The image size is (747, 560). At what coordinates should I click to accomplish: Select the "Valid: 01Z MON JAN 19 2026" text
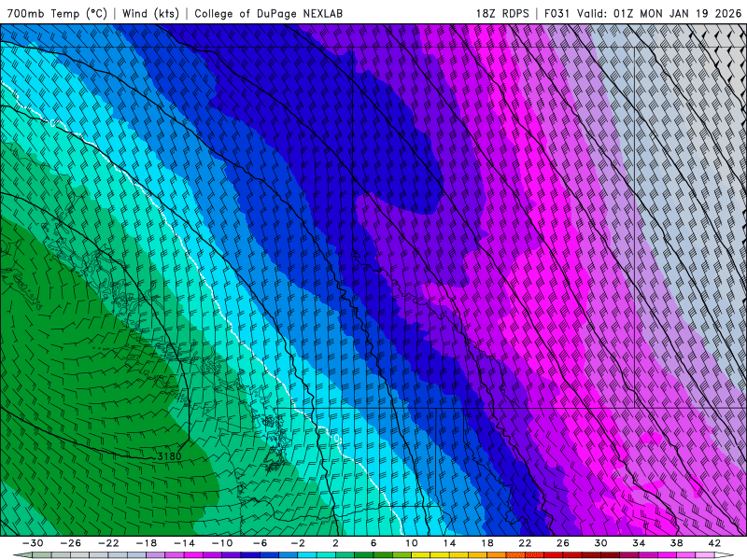coord(659,13)
